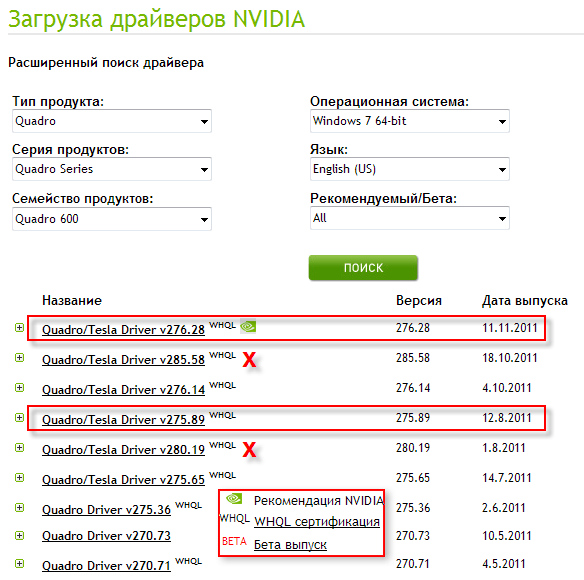Expand the v276.28 driver row
This screenshot has height=580, width=584.
(19, 328)
